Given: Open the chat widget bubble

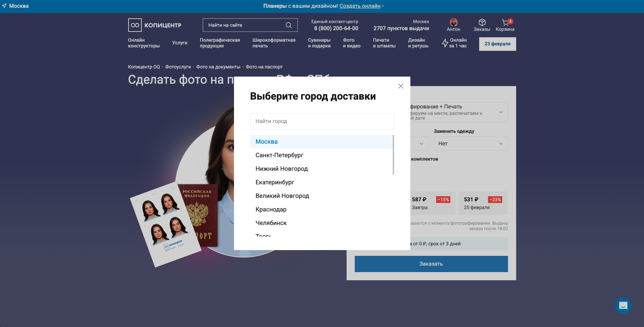Looking at the screenshot, I should [x=623, y=306].
